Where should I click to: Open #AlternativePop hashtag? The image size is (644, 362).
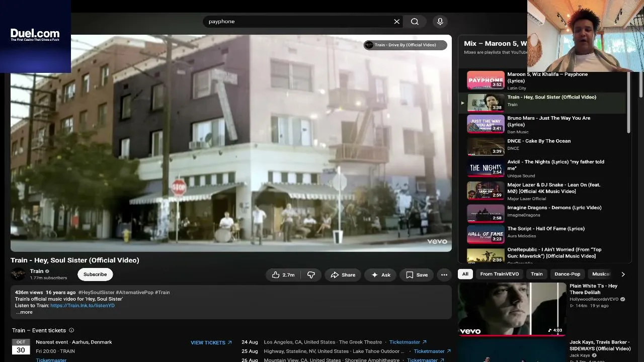tap(134, 292)
